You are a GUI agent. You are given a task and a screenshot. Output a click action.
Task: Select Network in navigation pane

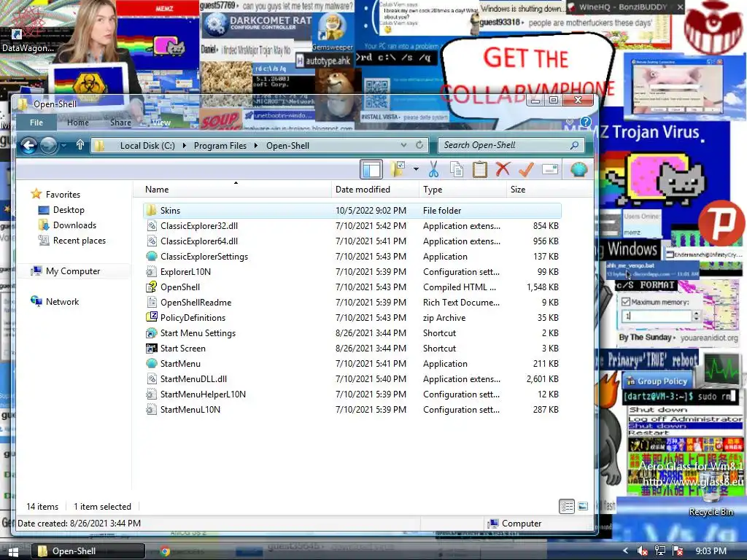click(62, 301)
